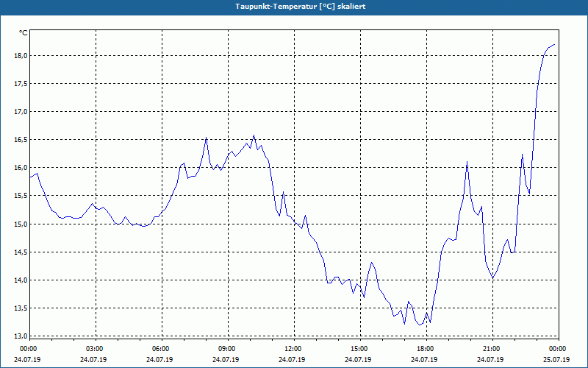Click the 24.07.19 date under 03:00

tap(93, 359)
